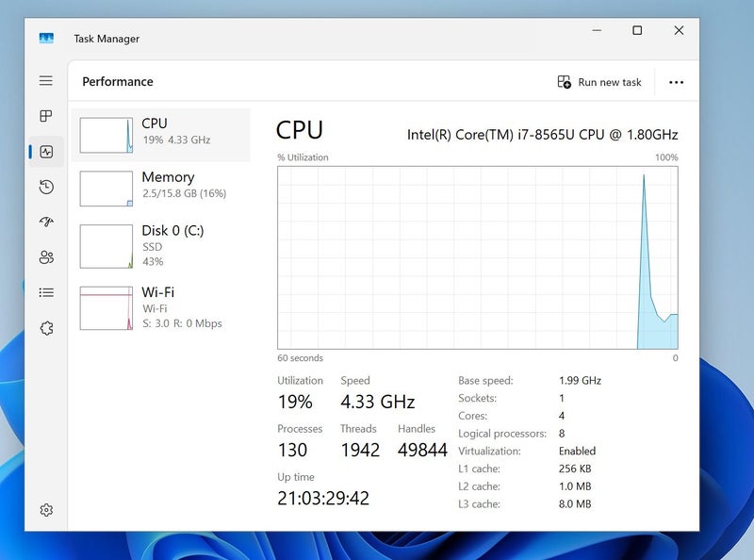The height and width of the screenshot is (560, 754).
Task: Open the App history page icon
Action: click(x=46, y=188)
